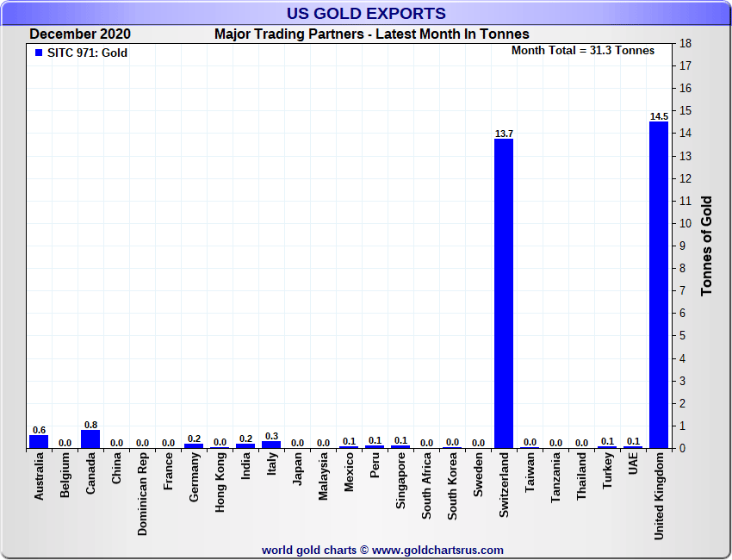
Task: Click the 14.5 value label above bar
Action: tap(659, 116)
